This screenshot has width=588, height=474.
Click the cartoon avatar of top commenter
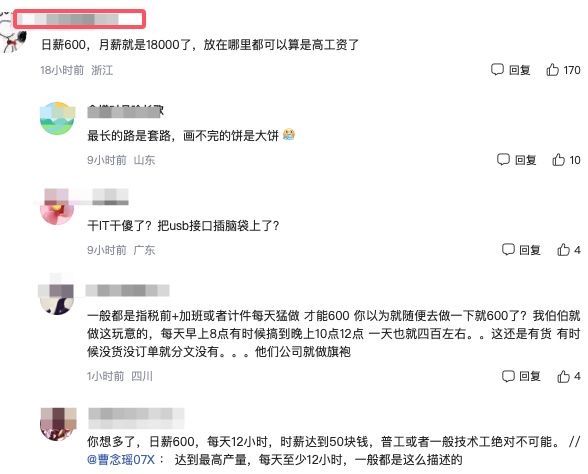[12, 32]
